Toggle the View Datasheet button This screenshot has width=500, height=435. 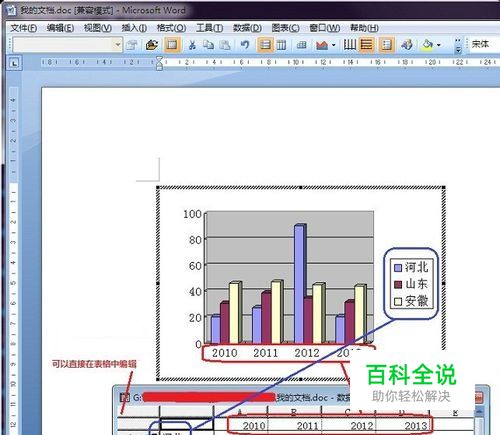click(172, 44)
